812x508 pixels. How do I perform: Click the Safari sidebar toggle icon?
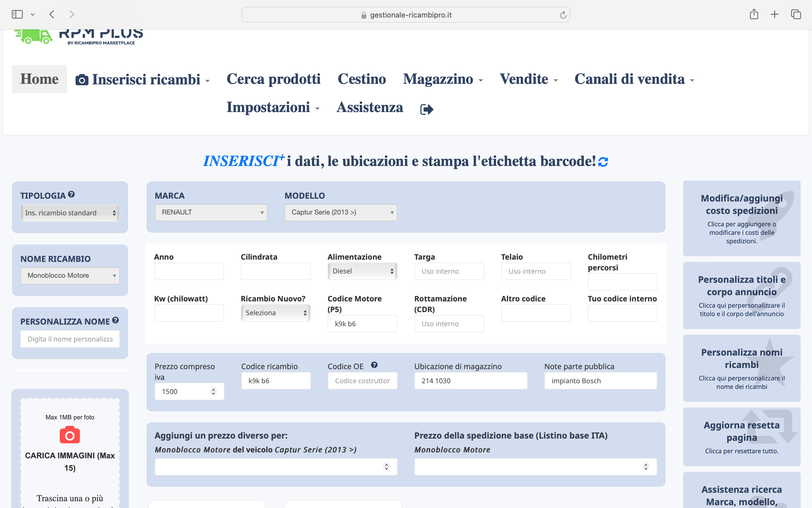[17, 14]
